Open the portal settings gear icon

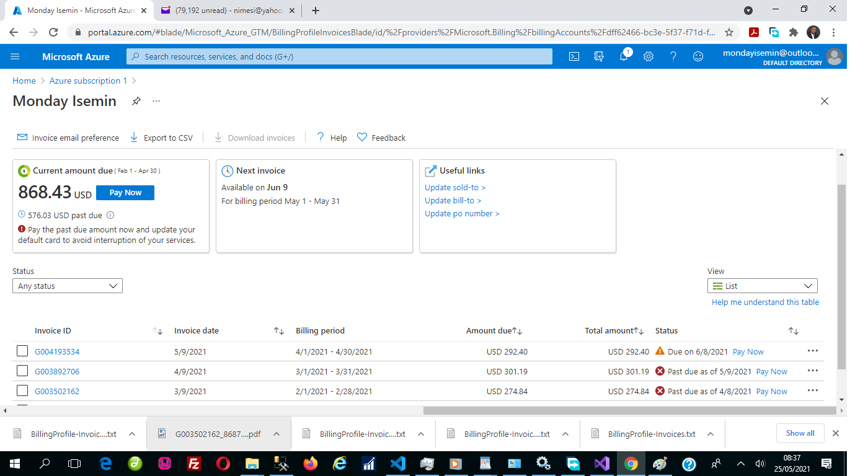pyautogui.click(x=649, y=56)
